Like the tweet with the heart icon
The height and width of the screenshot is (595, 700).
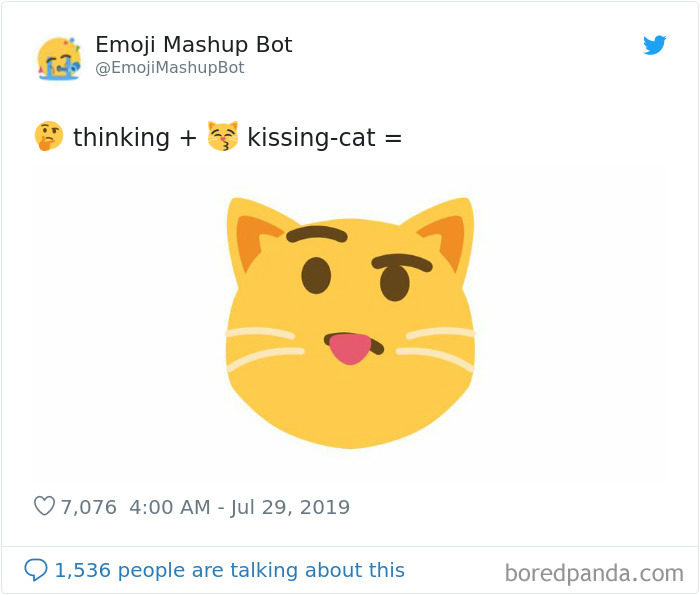44,507
